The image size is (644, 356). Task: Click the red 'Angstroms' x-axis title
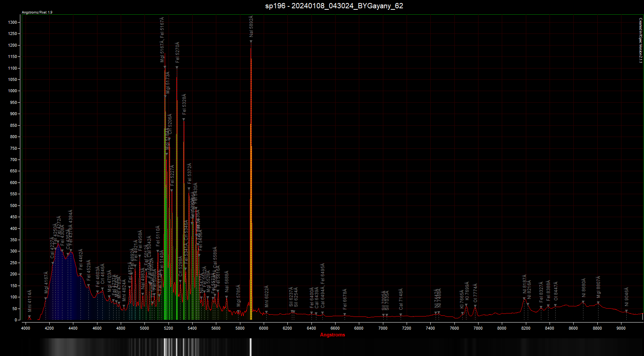point(333,335)
